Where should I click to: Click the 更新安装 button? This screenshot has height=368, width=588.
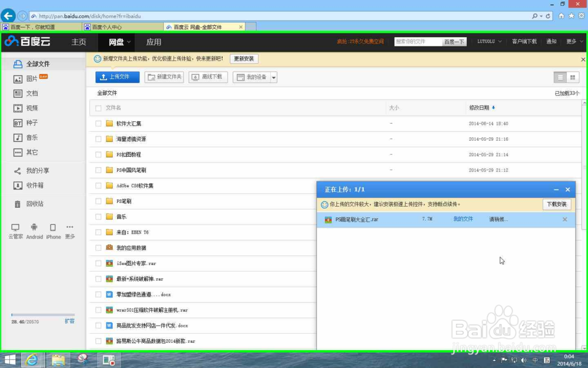point(244,59)
